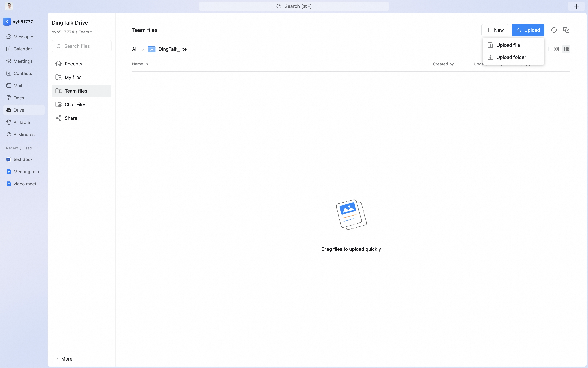588x368 pixels.
Task: Click the Search files input field
Action: pos(82,46)
